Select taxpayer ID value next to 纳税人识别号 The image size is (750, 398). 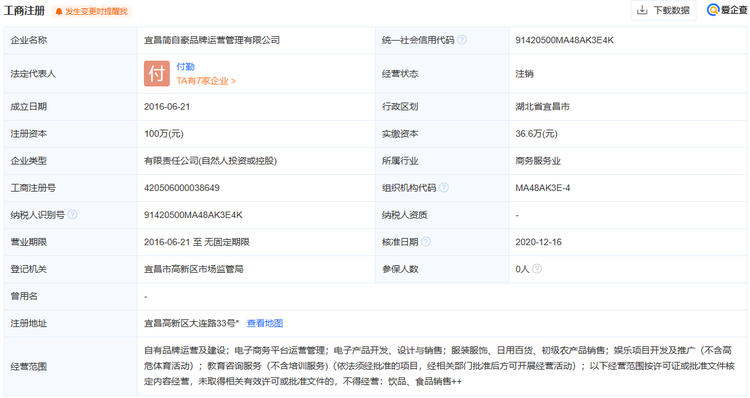pyautogui.click(x=193, y=215)
